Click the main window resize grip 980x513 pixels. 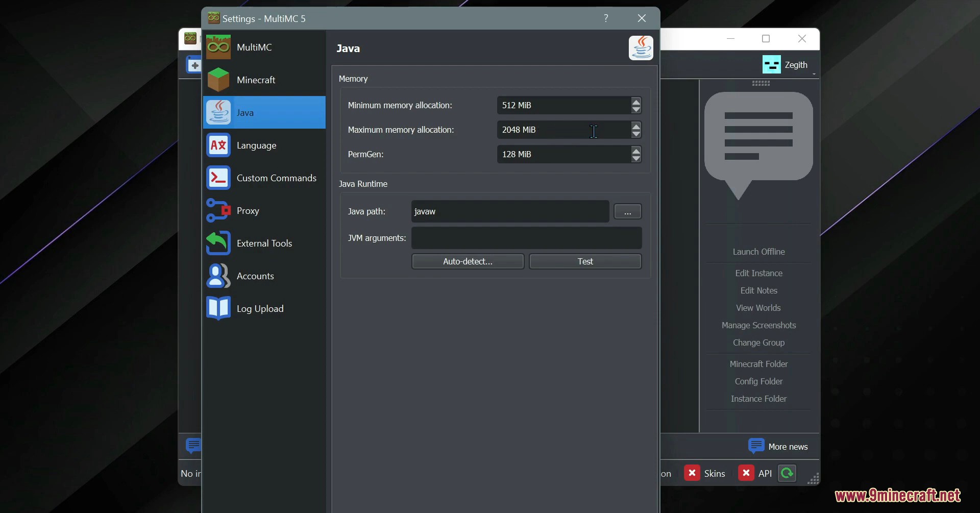814,478
